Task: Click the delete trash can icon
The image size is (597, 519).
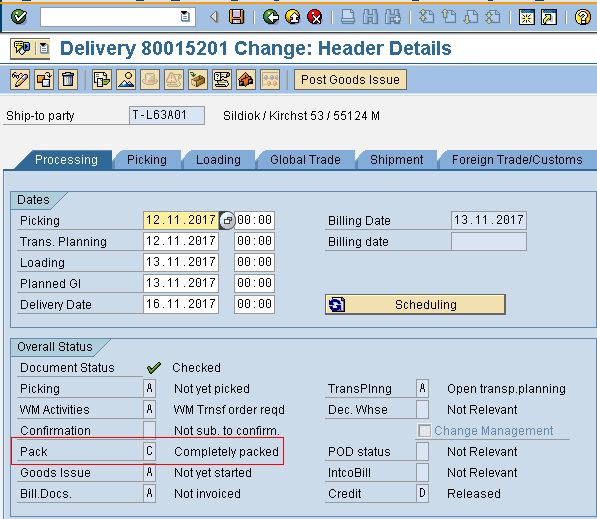Action: (x=68, y=80)
